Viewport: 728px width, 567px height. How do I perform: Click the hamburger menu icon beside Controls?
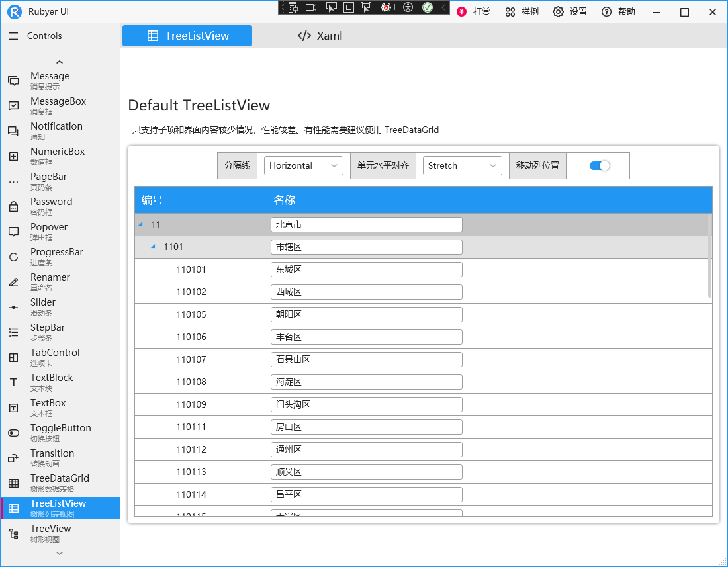[13, 36]
